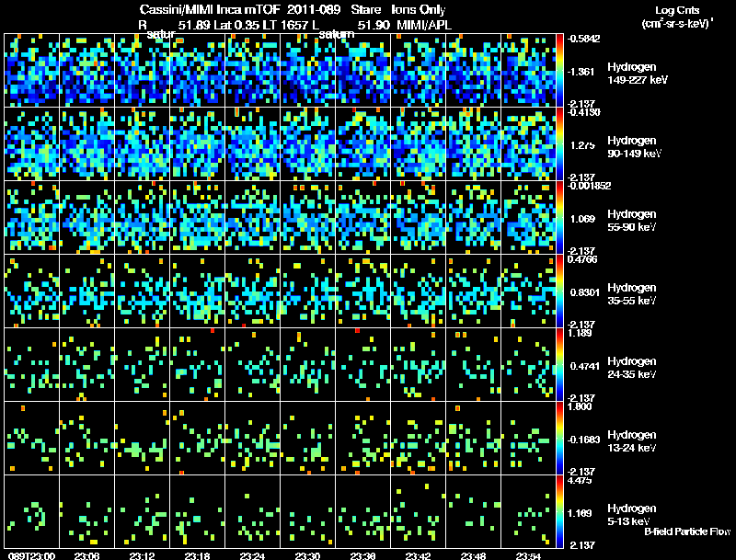
Task: Click the color bar beside Hydrogen 90-149 keV
Action: [559, 144]
